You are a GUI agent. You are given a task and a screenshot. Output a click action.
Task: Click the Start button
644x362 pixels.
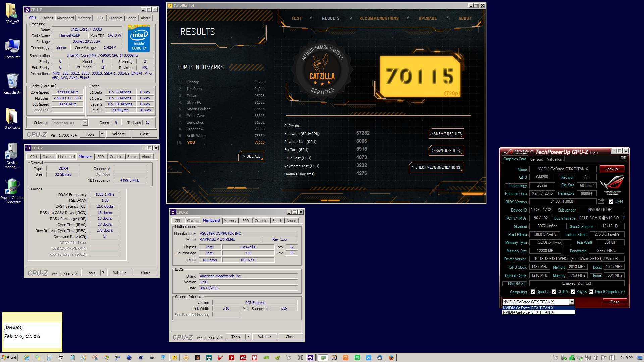9,358
